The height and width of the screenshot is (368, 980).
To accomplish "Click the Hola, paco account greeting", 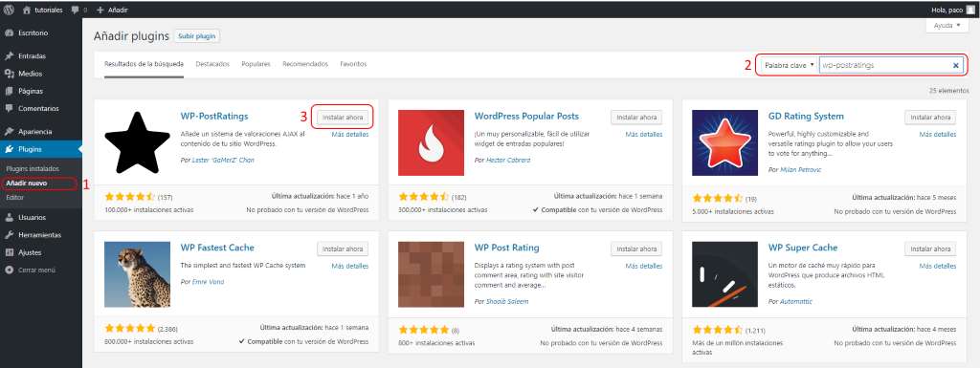I will 947,10.
